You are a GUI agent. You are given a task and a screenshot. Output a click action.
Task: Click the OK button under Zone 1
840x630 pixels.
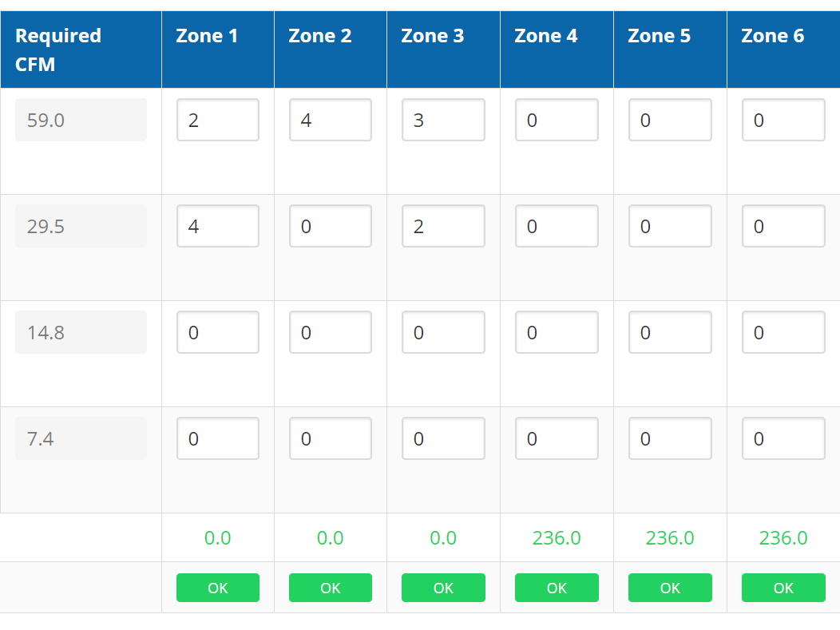(217, 588)
